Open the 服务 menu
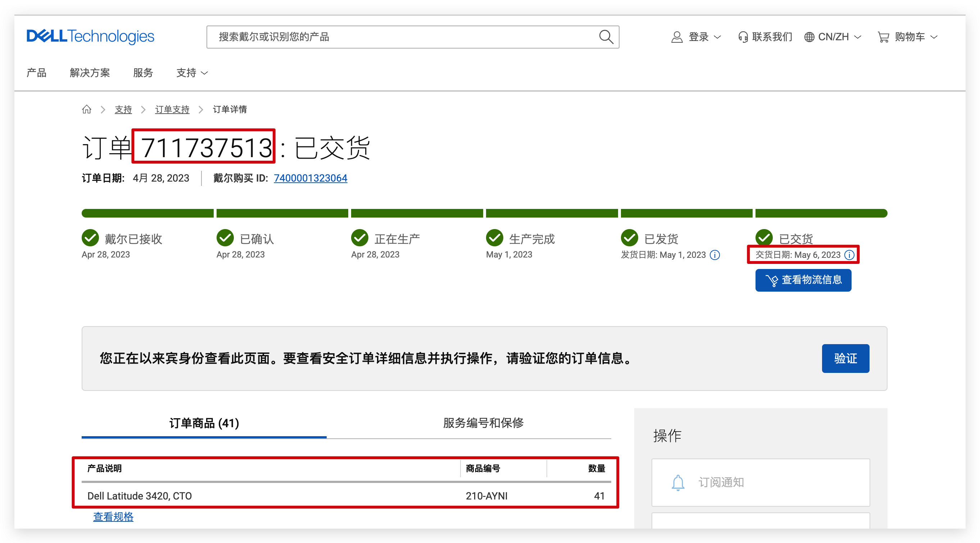Screen dimensions: 980x543 (143, 73)
